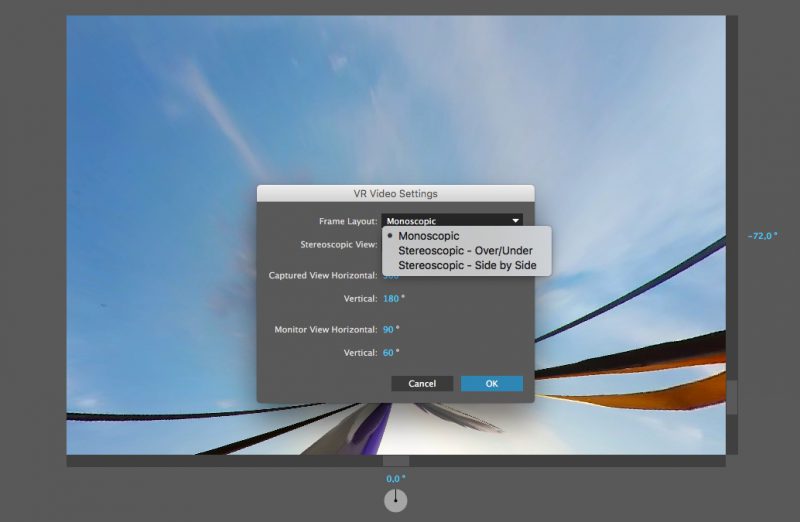Screen dimensions: 800x522
Task: Click Captured View Vertical value 180
Action: [393, 298]
